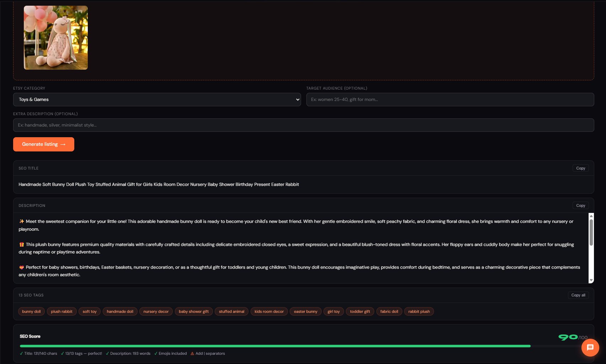Click the description scrollbar up arrow
606x364 pixels.
591,216
